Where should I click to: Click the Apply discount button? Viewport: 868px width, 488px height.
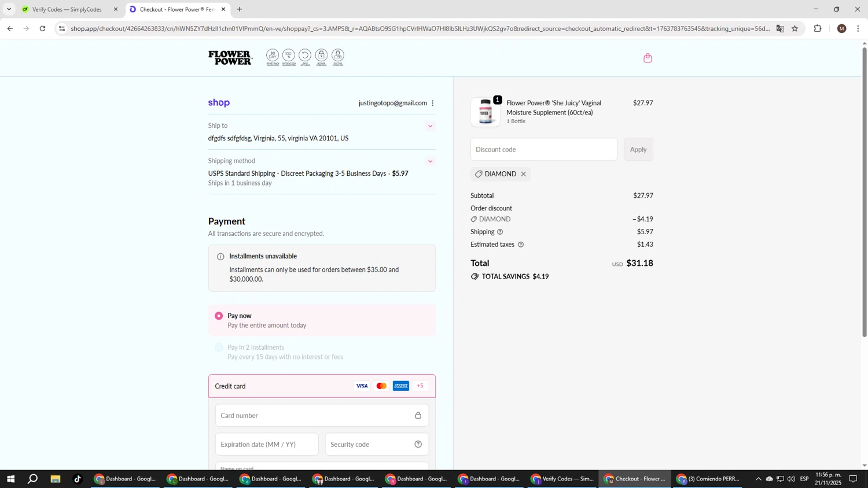[638, 149]
